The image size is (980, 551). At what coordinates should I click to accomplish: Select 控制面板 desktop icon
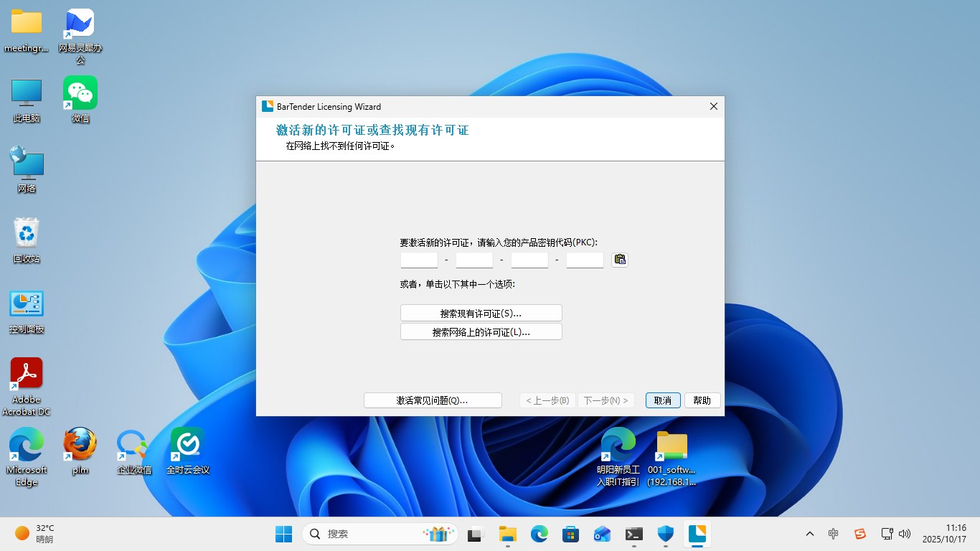click(x=27, y=311)
